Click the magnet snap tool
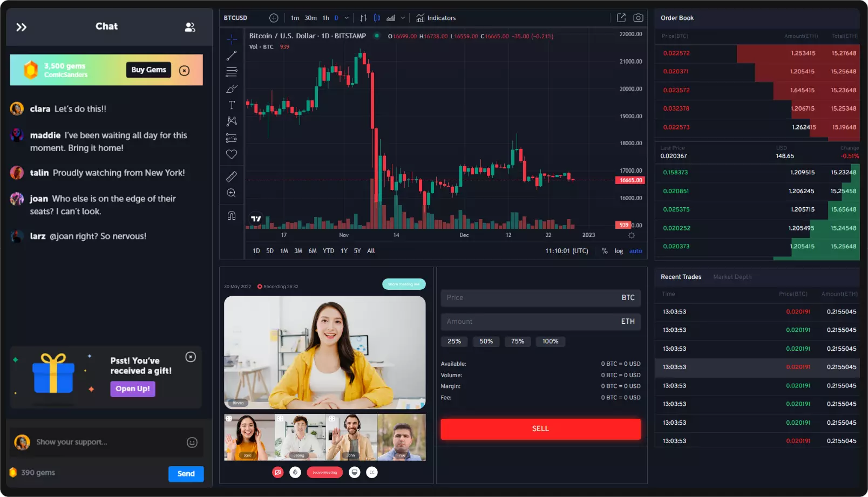Viewport: 868px width, 497px height. pyautogui.click(x=232, y=216)
